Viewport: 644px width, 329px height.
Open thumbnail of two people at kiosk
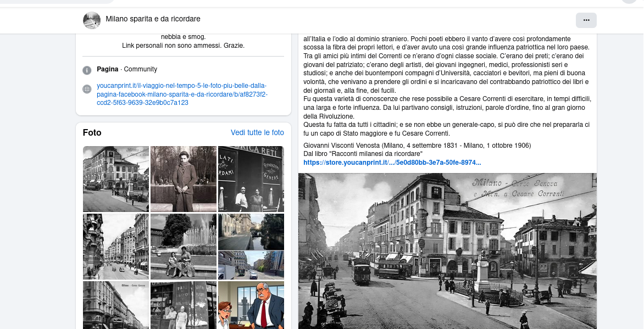pos(184,305)
